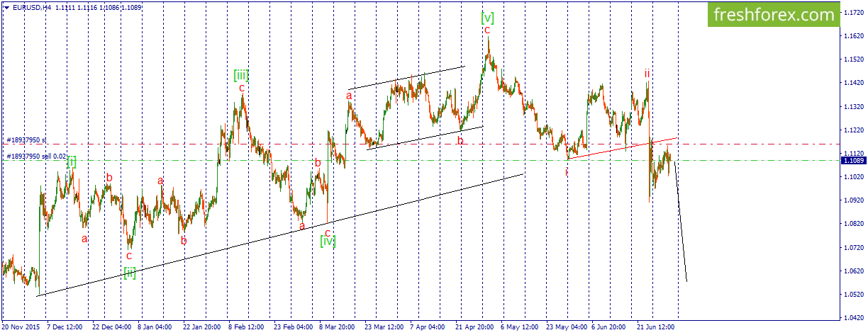The width and height of the screenshot is (868, 335).
Task: Click price level 1.1520 on the axis
Action: coord(855,60)
